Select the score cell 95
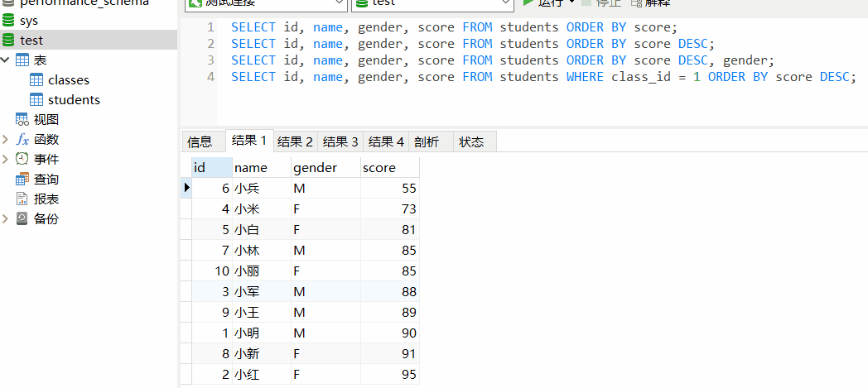868x388 pixels. coord(390,374)
